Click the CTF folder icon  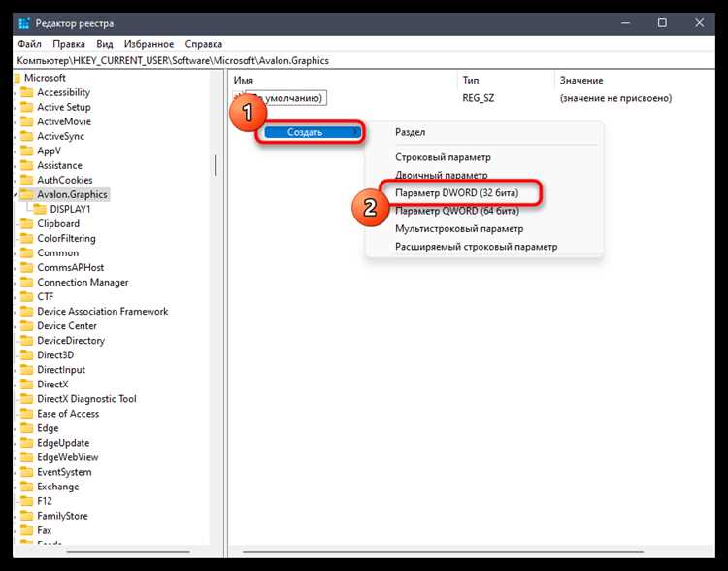[x=27, y=297]
